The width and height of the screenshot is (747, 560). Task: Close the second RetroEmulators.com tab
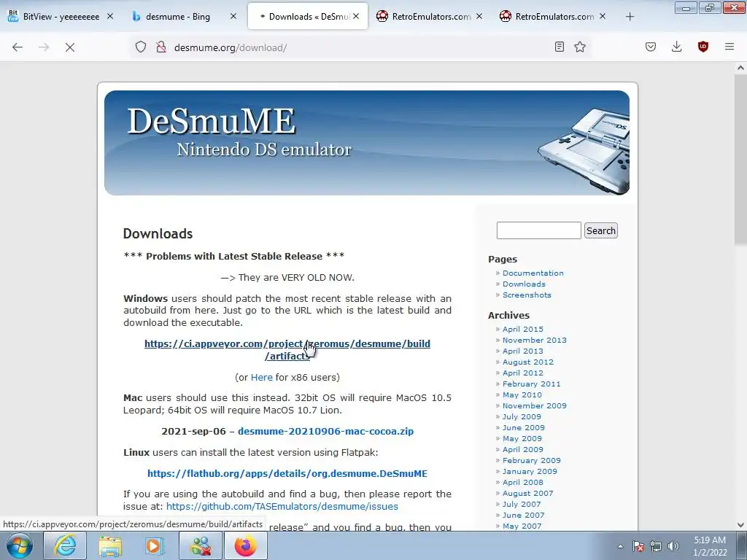[603, 16]
